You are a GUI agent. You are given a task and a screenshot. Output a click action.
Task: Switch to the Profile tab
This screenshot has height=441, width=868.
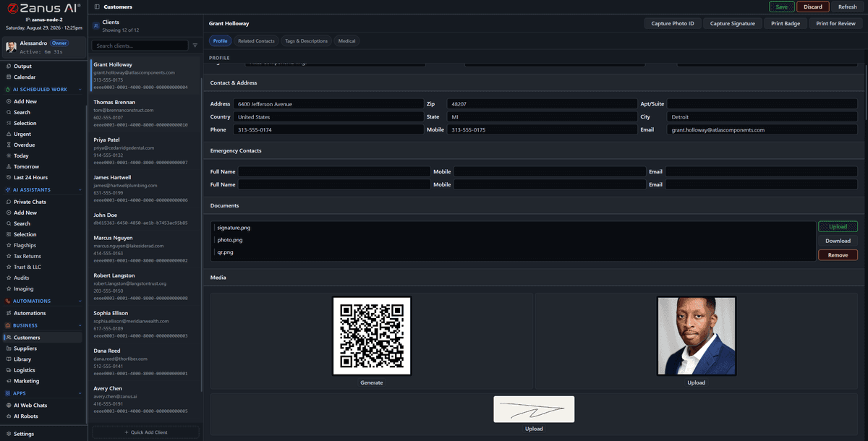click(x=221, y=41)
